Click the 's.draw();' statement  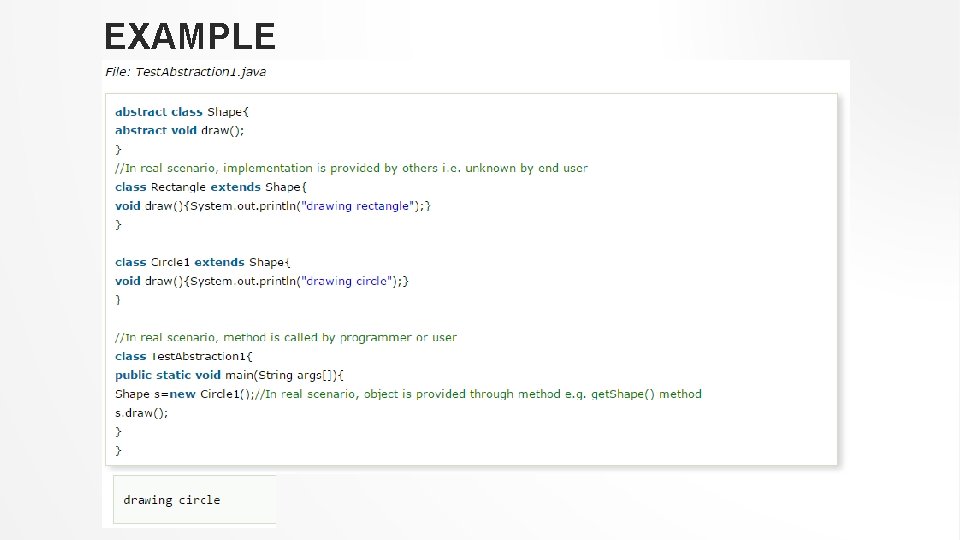point(141,412)
